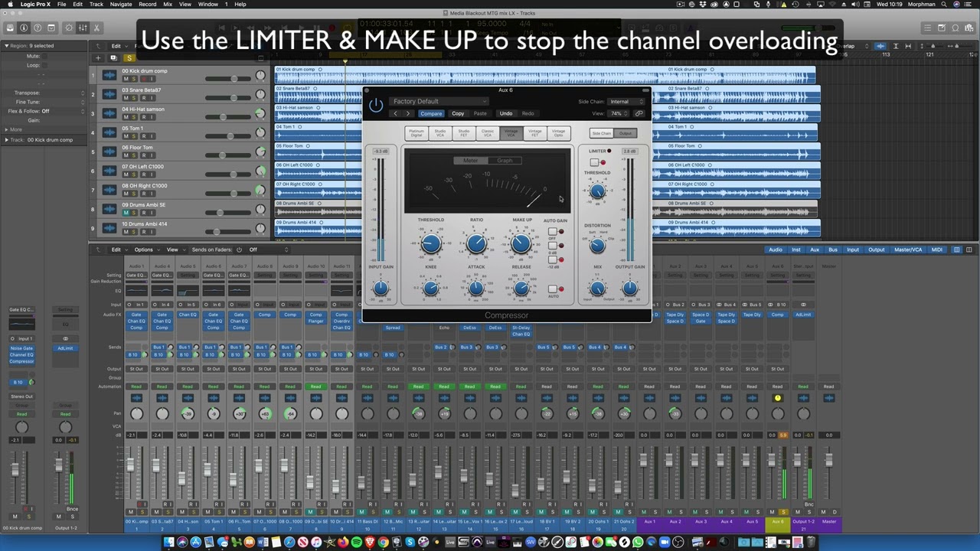Set Auto Gain to OFF
980x551 pixels.
tap(553, 231)
